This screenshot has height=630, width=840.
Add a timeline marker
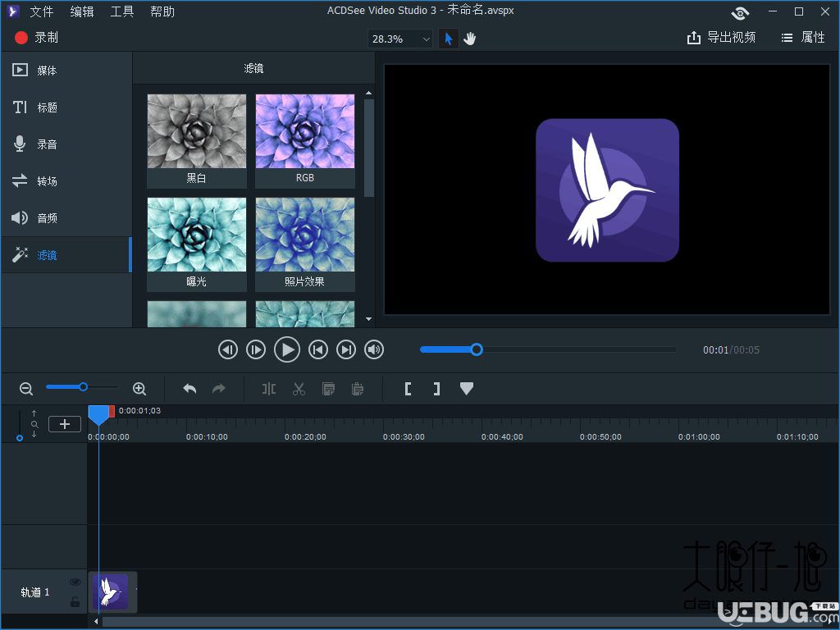[467, 388]
